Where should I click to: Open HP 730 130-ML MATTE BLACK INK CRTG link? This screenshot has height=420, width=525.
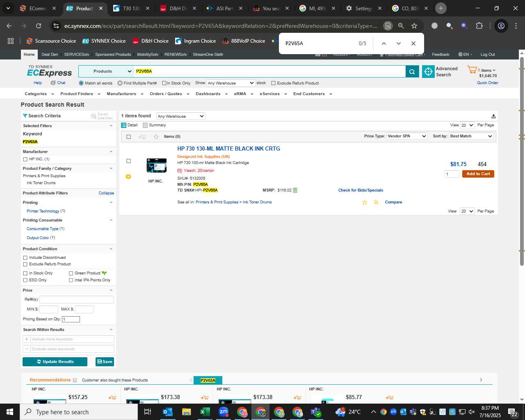228,149
